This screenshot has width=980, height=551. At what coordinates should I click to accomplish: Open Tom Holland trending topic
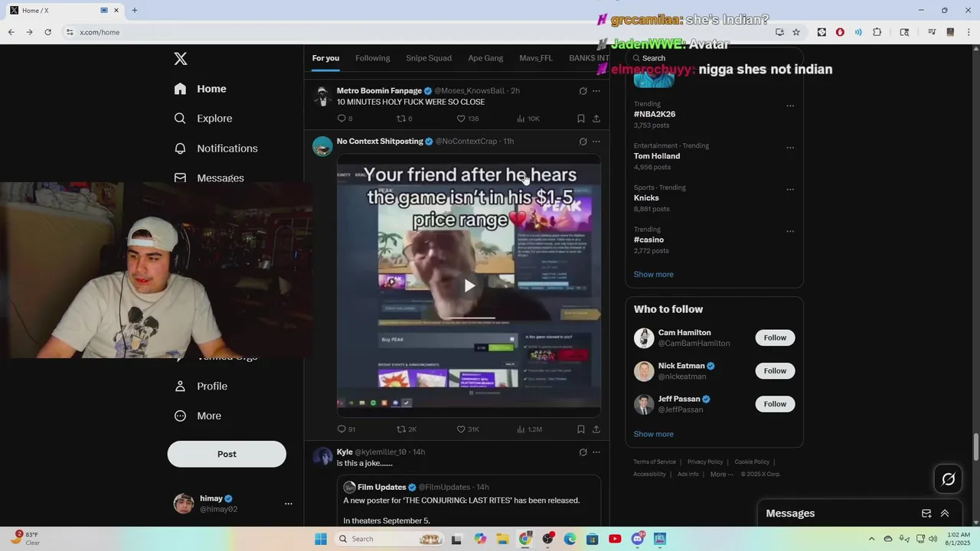click(x=657, y=156)
